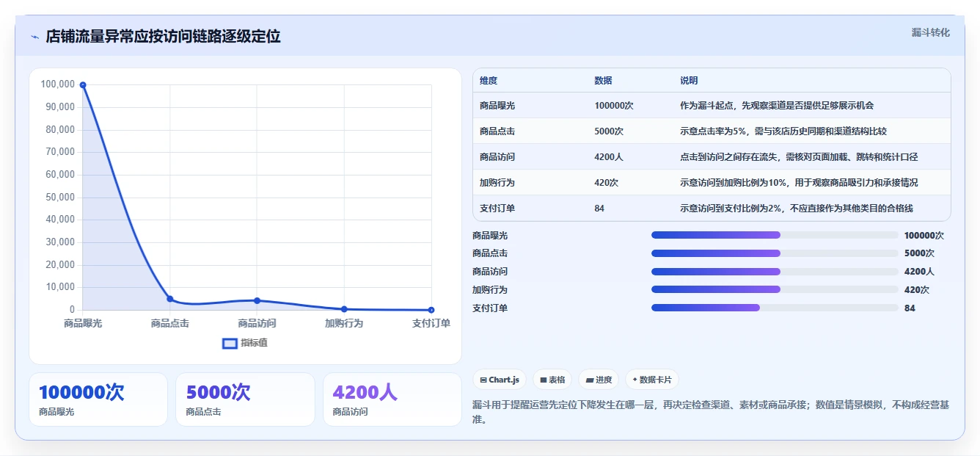The width and height of the screenshot is (980, 456).
Task: Click the 商品曝光 progress bar
Action: pyautogui.click(x=775, y=235)
